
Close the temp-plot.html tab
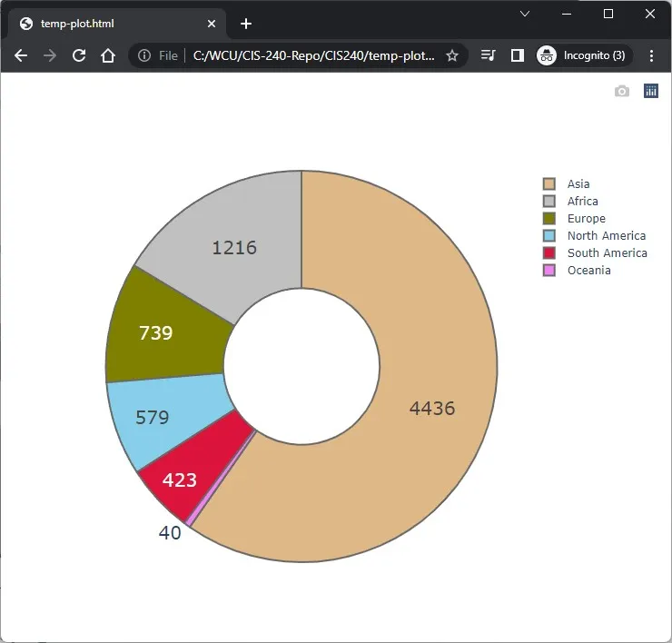(x=212, y=24)
